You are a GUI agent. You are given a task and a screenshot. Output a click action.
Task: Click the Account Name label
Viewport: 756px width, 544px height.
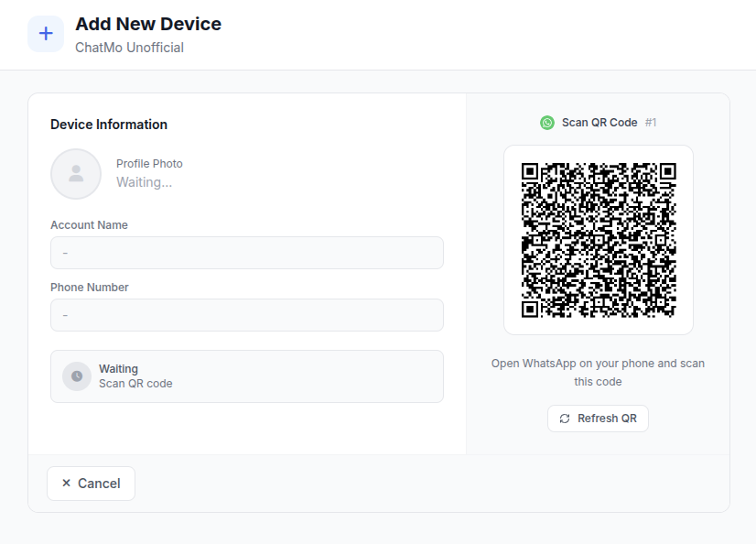click(x=89, y=225)
